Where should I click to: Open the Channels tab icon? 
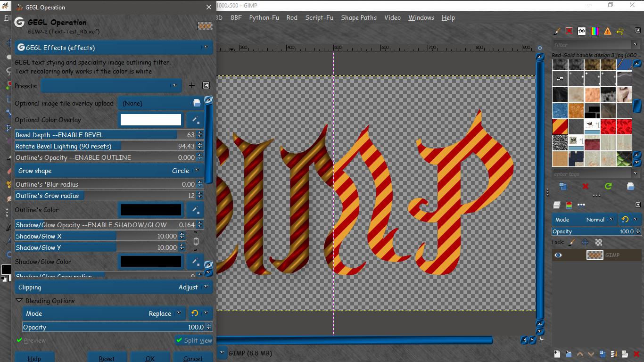tap(569, 205)
